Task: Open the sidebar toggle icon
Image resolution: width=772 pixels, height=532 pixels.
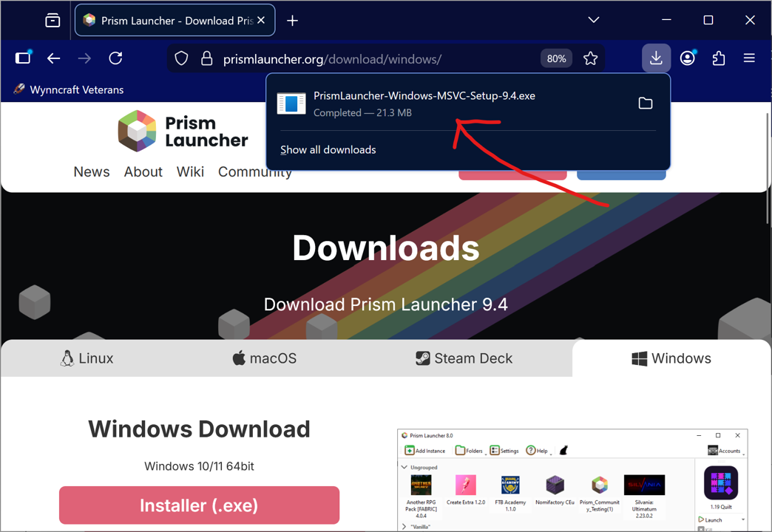Action: pos(23,58)
